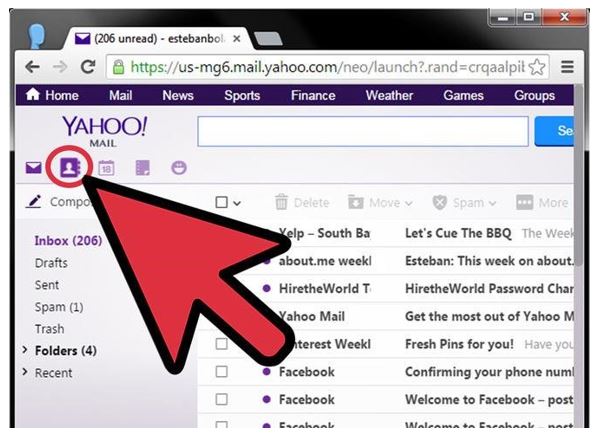Open the Move dropdown arrow
This screenshot has height=443, width=615.
click(409, 203)
